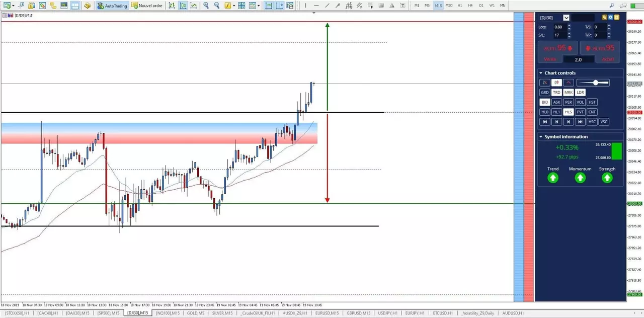Switch to candlestick chart display

183,5
